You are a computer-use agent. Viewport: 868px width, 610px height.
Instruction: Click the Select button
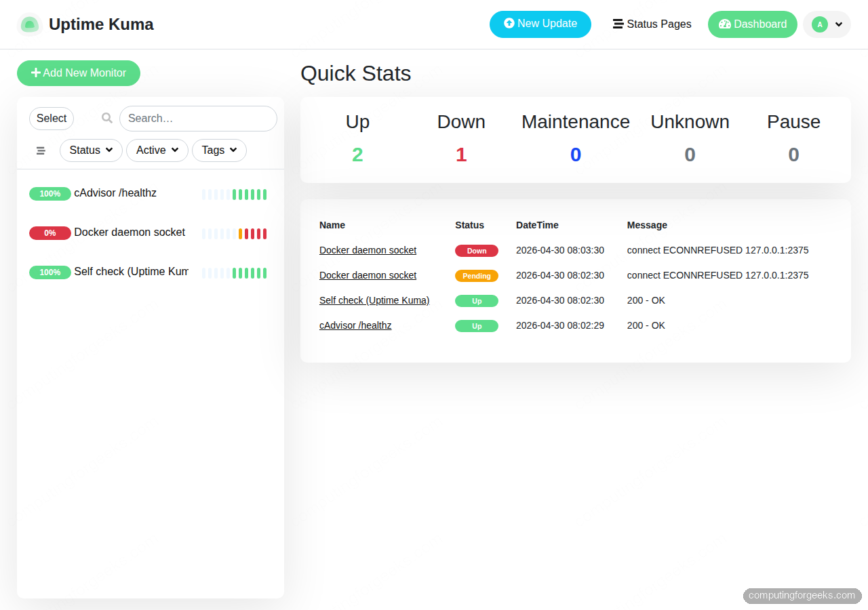52,119
